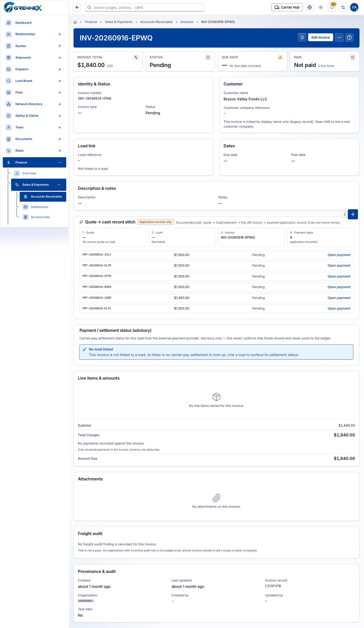Screen dimensions: 364x628
Task: Click the Grennex logo
Action: (x=23, y=7)
